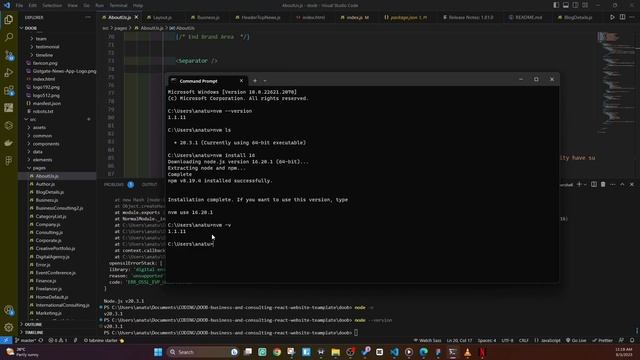Image resolution: width=640 pixels, height=360 pixels.
Task: Click the Split Terminal icon in panel
Action: (594, 184)
